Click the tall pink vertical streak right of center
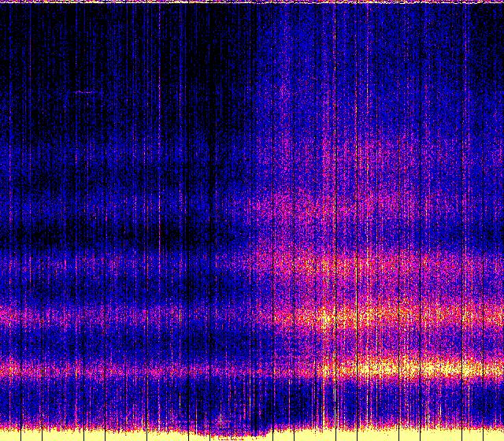504x441 pixels. 325,157
